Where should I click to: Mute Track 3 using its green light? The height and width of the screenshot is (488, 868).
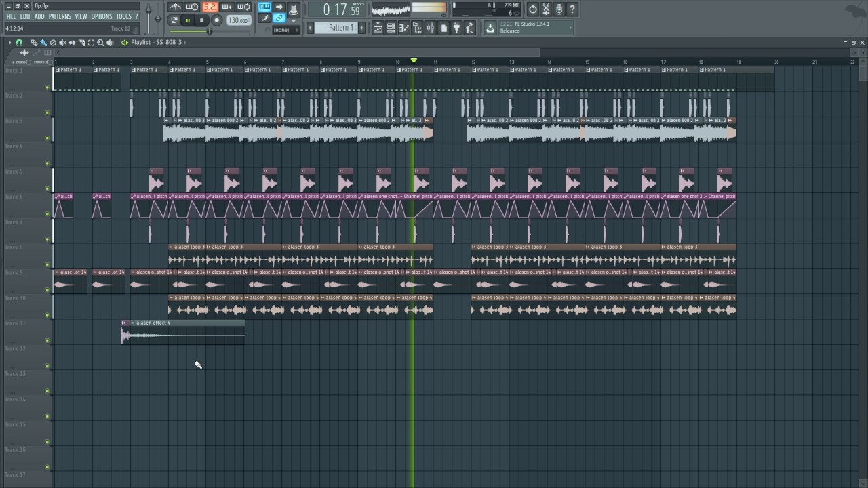[x=47, y=138]
